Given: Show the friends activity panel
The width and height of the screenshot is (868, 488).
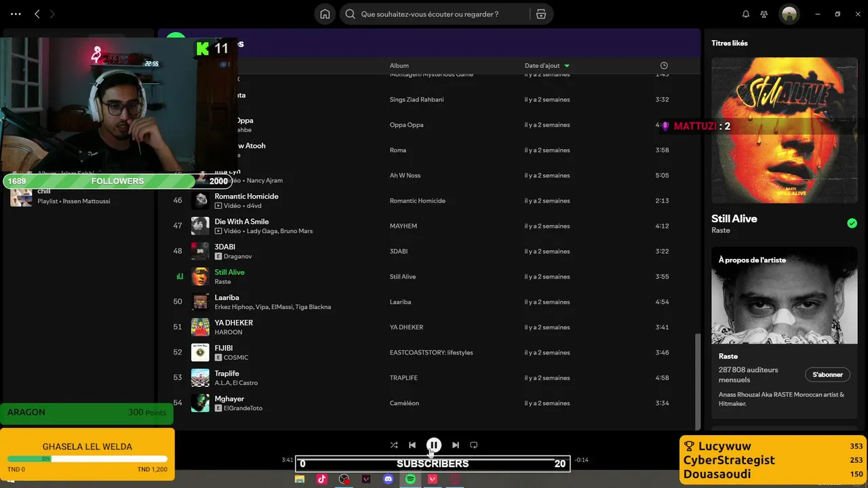Looking at the screenshot, I should click(764, 14).
